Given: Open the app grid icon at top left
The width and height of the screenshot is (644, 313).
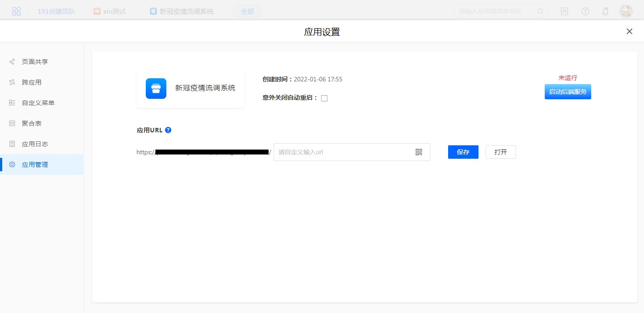Looking at the screenshot, I should [17, 12].
